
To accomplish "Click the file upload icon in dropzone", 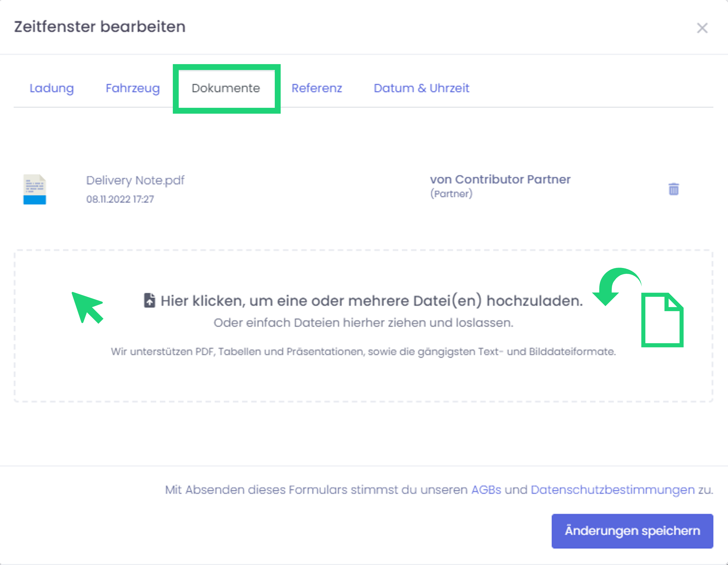I will pos(149,300).
